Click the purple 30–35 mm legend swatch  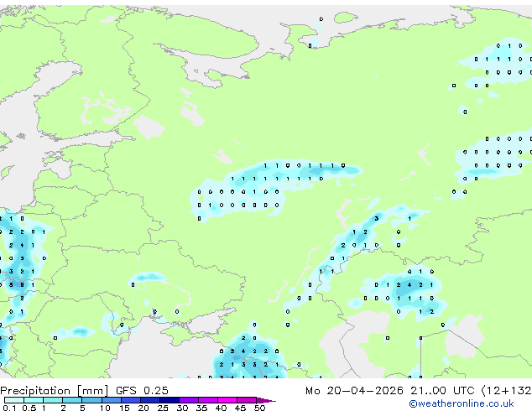[189, 400]
